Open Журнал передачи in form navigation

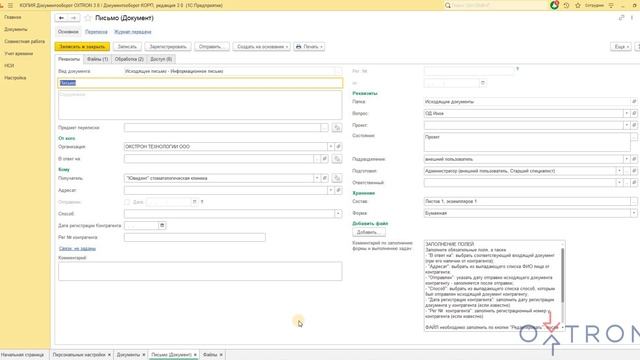click(x=133, y=32)
